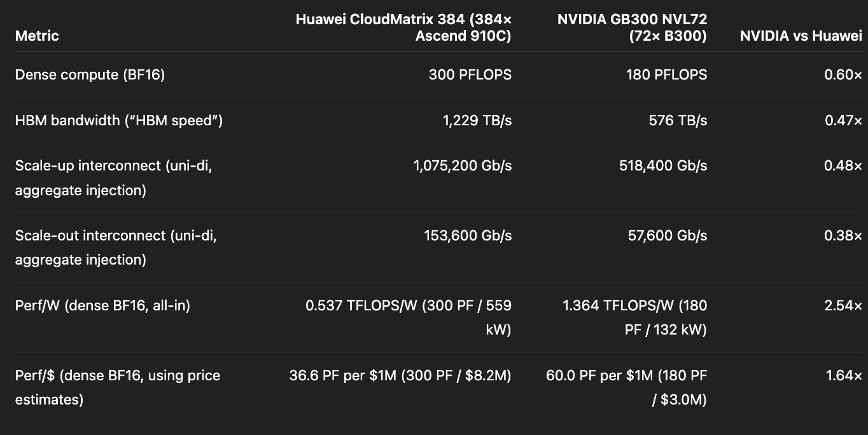Select the Perf/W row label
Screen dimensions: 868x435
tap(102, 305)
